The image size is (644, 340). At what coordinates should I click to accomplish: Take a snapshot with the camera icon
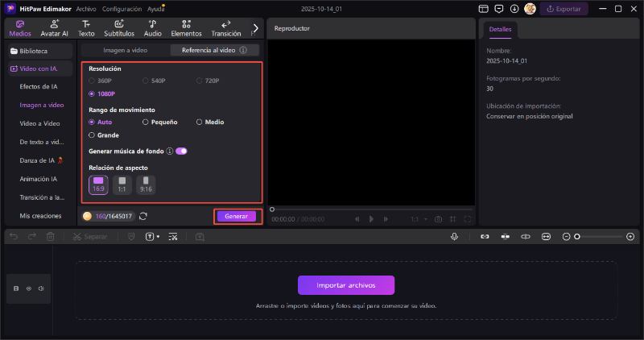tap(437, 218)
